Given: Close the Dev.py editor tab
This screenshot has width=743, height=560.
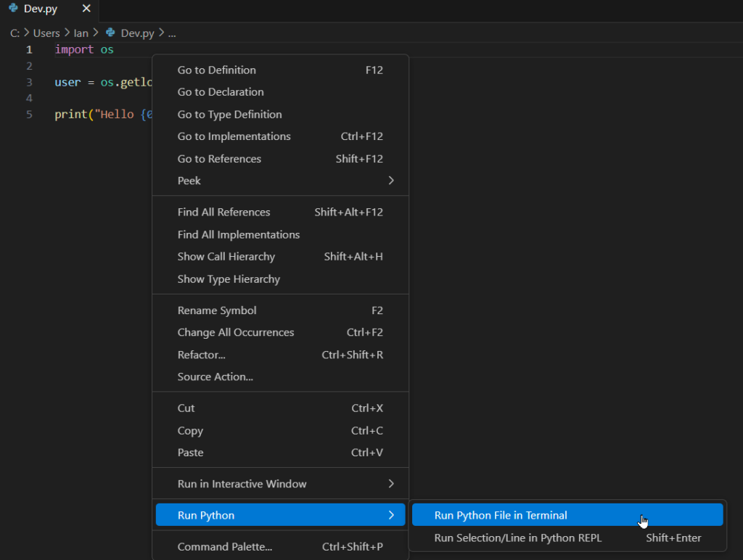Looking at the screenshot, I should click(x=86, y=9).
